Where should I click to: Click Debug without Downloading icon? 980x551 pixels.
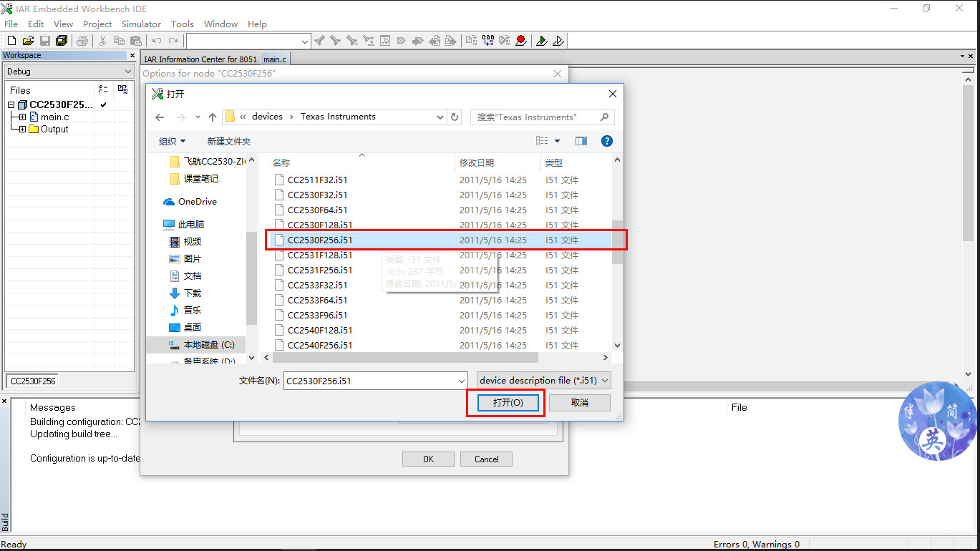(558, 41)
